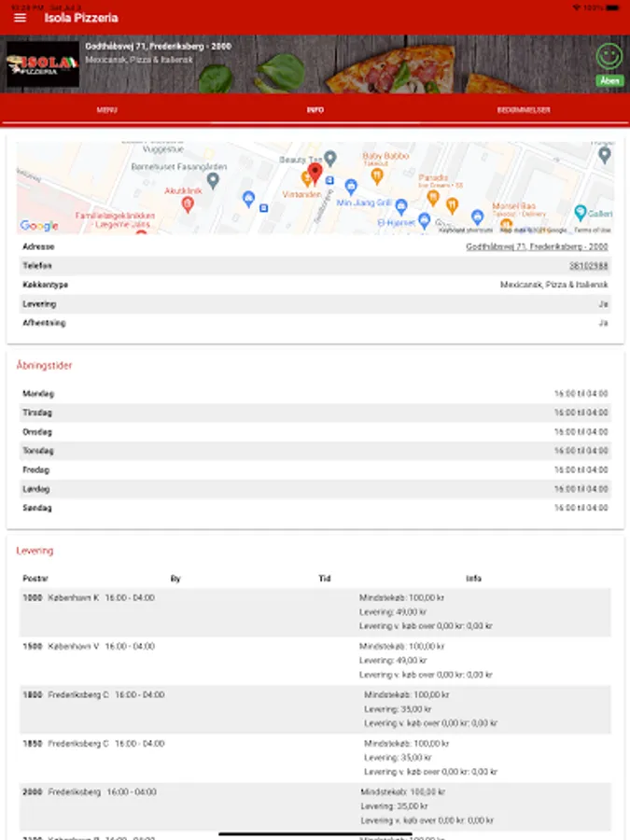This screenshot has height=840, width=630.
Task: Click the Min Jiang Grill shop marker
Action: point(401,206)
